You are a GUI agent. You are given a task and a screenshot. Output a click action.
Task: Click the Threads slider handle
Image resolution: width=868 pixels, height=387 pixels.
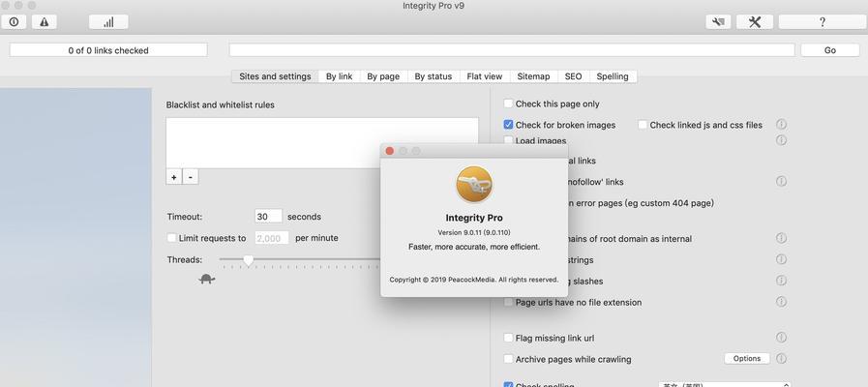[x=249, y=259]
